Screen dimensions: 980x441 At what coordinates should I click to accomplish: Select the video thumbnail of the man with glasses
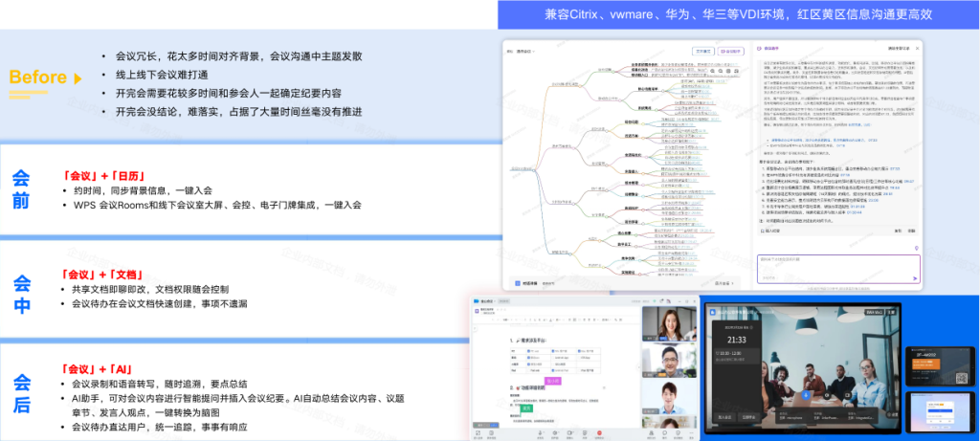point(669,361)
